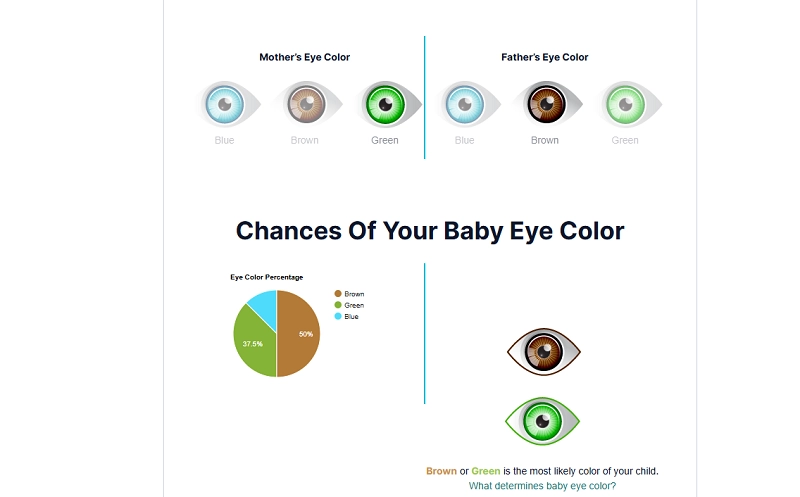Toggle Blue legend entry in pie chart

click(351, 316)
